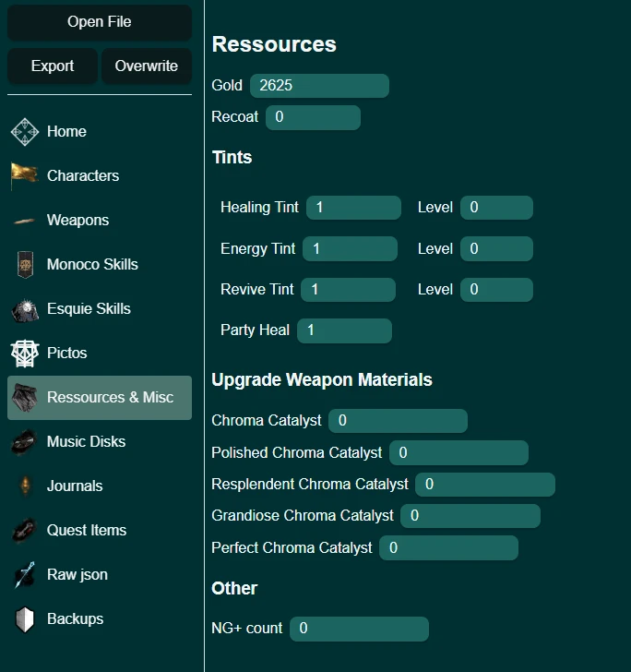Click the Monoco Skills icon
This screenshot has height=672, width=631.
(x=25, y=265)
